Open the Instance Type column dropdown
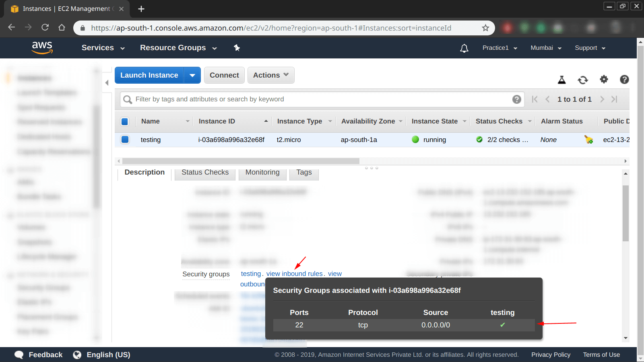644x362 pixels. click(330, 121)
